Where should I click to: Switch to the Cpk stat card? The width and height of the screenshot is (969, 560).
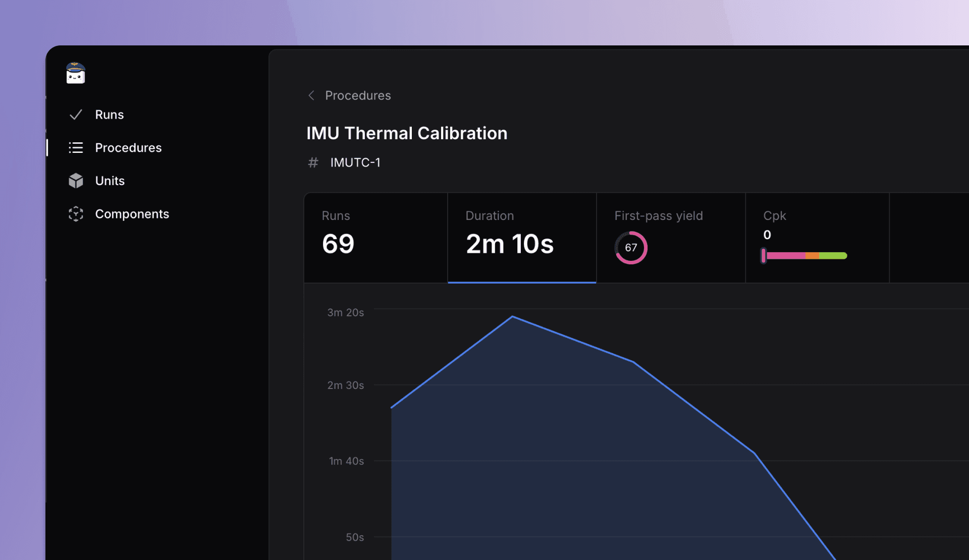[x=817, y=238]
